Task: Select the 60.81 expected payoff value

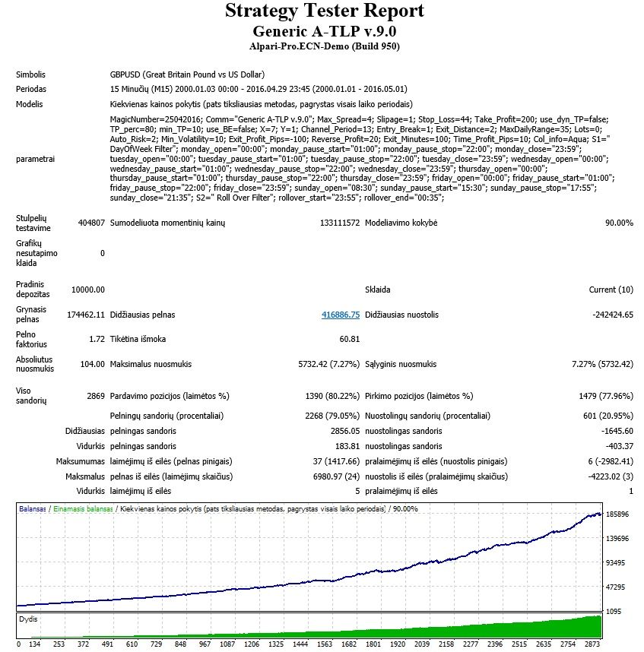Action: click(x=350, y=339)
